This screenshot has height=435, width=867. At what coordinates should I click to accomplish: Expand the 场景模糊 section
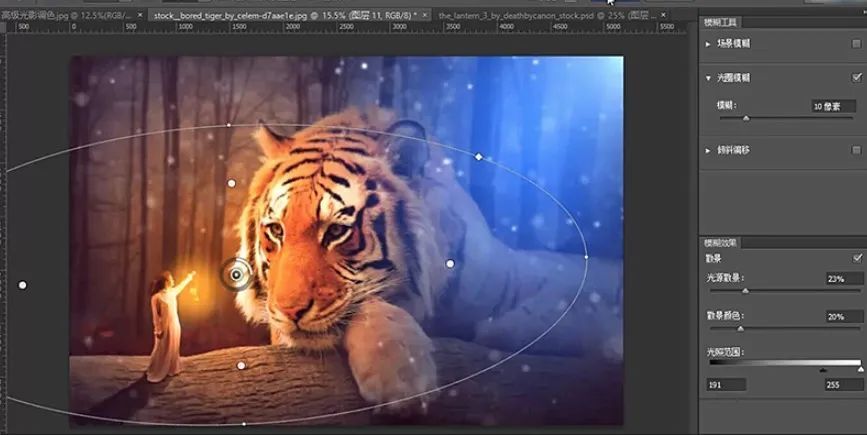(x=708, y=44)
